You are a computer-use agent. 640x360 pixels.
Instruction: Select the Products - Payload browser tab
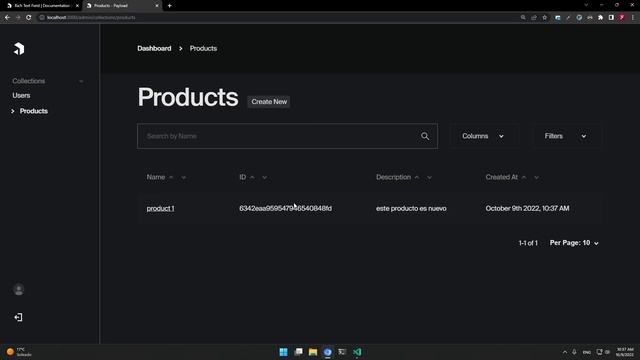[121, 6]
